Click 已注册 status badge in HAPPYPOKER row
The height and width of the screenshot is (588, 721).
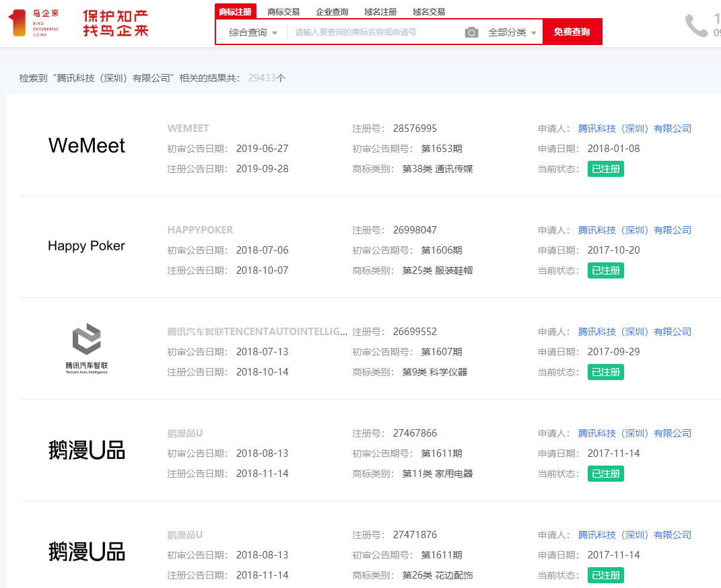click(x=606, y=270)
